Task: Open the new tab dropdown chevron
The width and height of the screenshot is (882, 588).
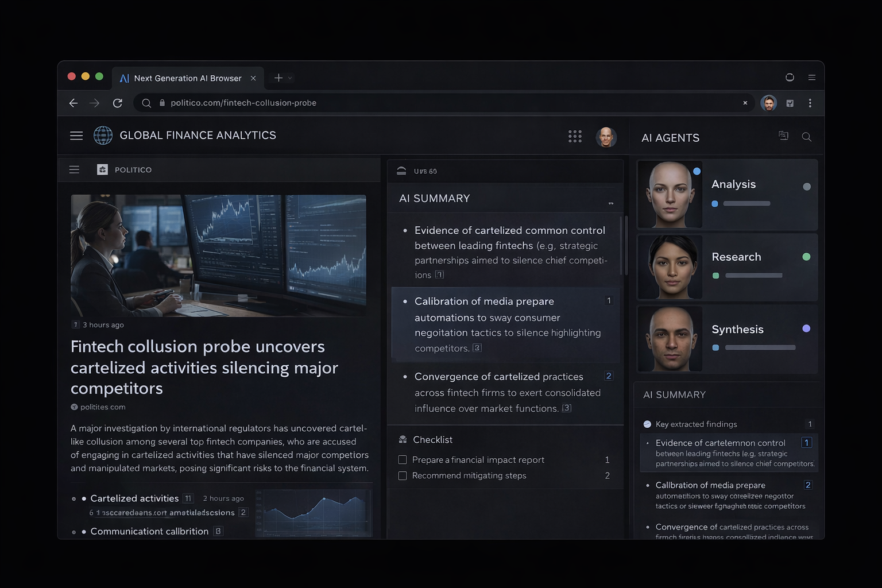Action: (291, 78)
